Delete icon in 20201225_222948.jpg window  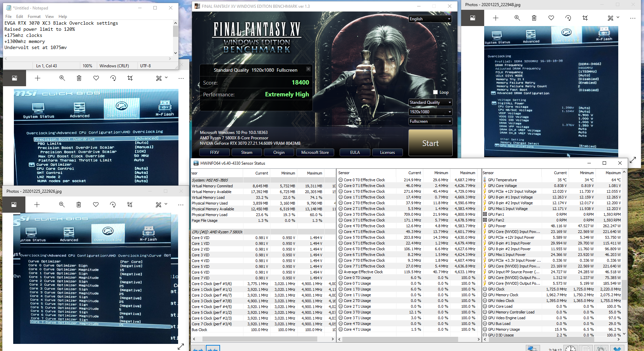(534, 18)
